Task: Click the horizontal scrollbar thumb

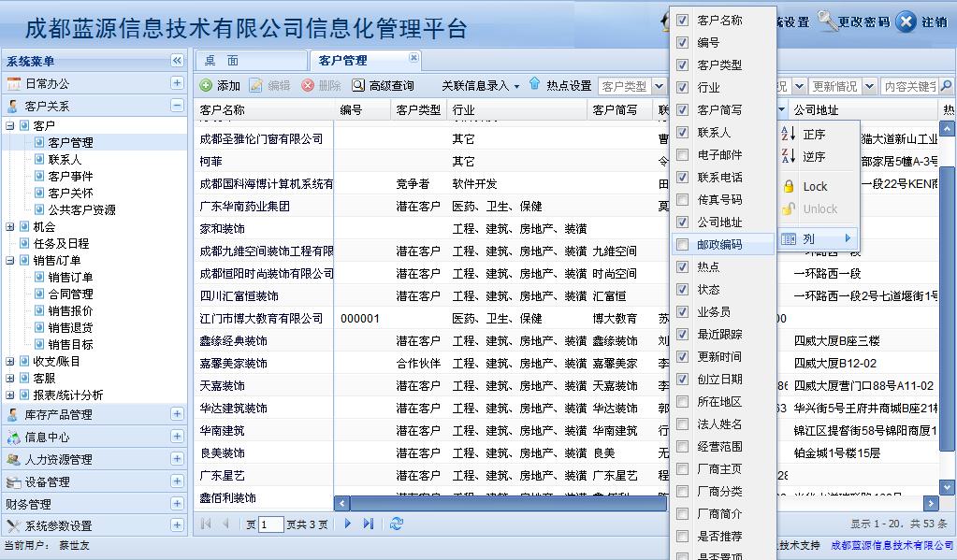Action: [509, 503]
